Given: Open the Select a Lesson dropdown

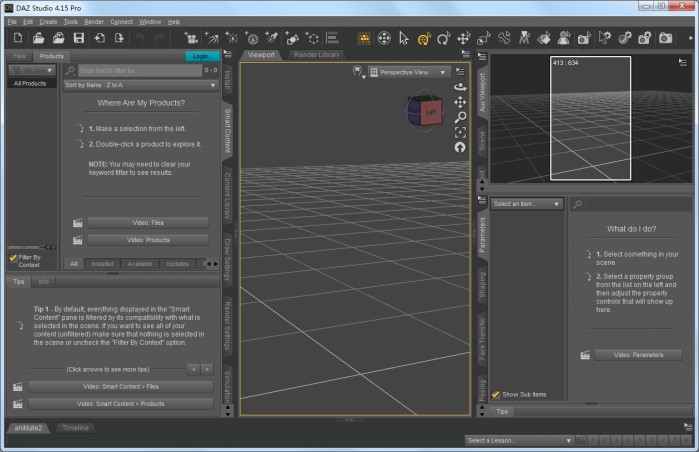Looking at the screenshot, I should point(519,440).
